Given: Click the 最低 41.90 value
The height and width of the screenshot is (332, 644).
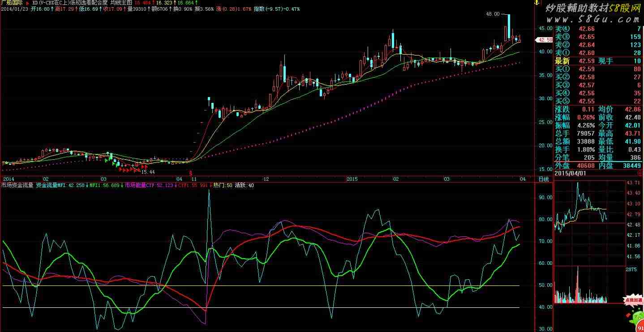Looking at the screenshot, I should [x=632, y=141].
